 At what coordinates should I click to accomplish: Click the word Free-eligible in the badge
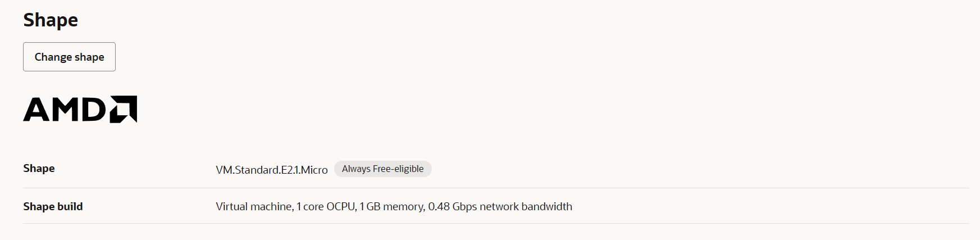[x=398, y=169]
